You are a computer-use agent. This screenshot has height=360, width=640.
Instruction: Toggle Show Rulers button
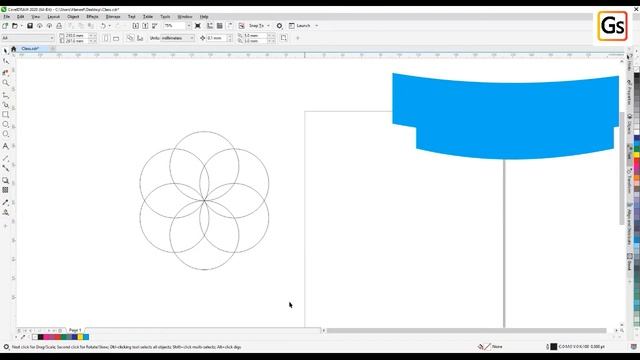(210, 26)
